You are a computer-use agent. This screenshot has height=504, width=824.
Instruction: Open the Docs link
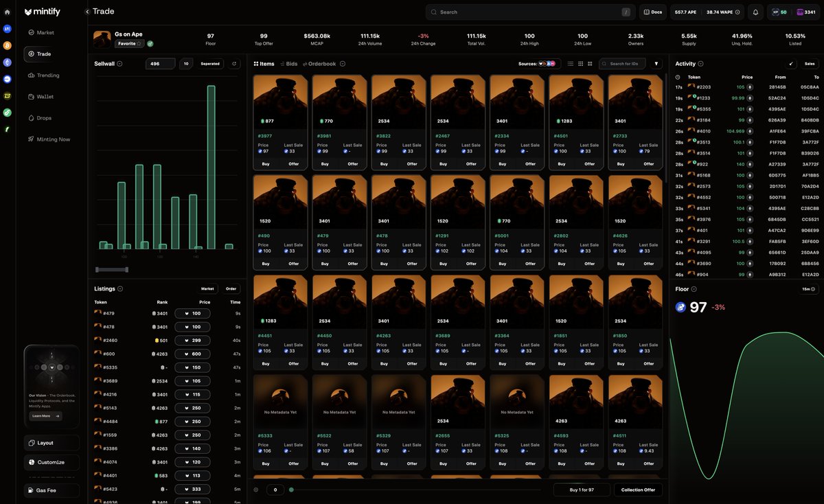[653, 12]
